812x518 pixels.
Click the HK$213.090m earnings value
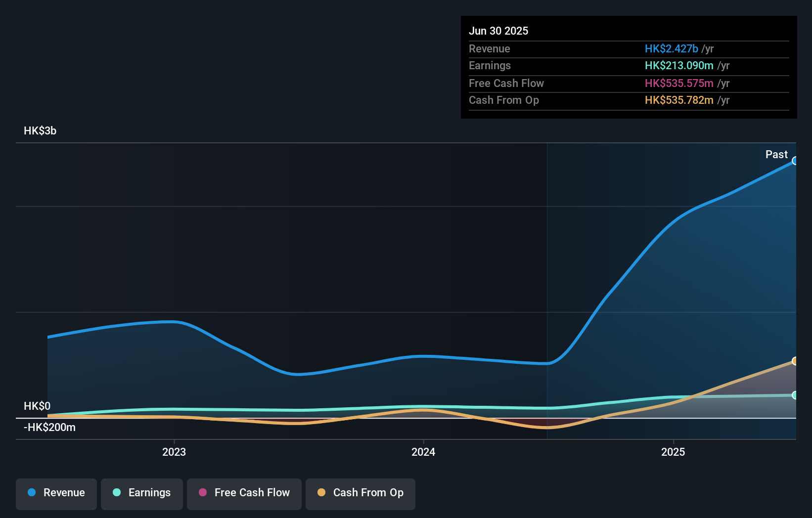pyautogui.click(x=679, y=66)
